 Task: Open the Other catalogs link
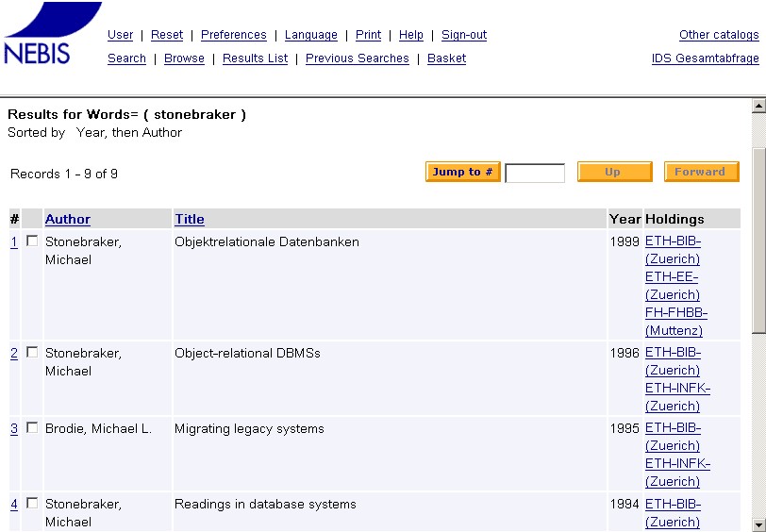(719, 35)
